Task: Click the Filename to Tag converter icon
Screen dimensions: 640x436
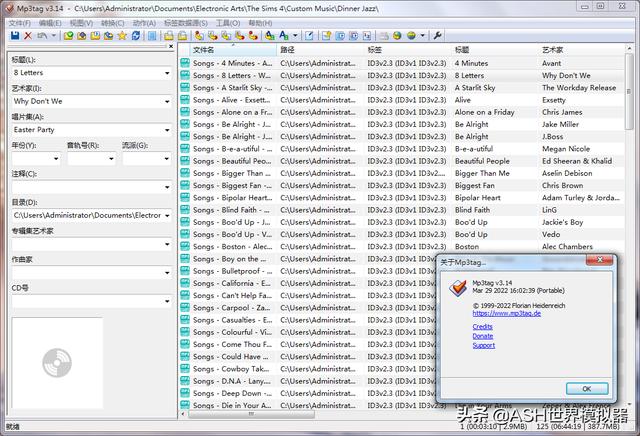Action: click(212, 36)
